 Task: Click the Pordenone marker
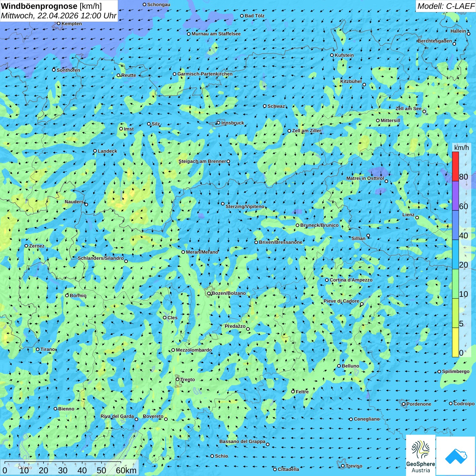(404, 404)
